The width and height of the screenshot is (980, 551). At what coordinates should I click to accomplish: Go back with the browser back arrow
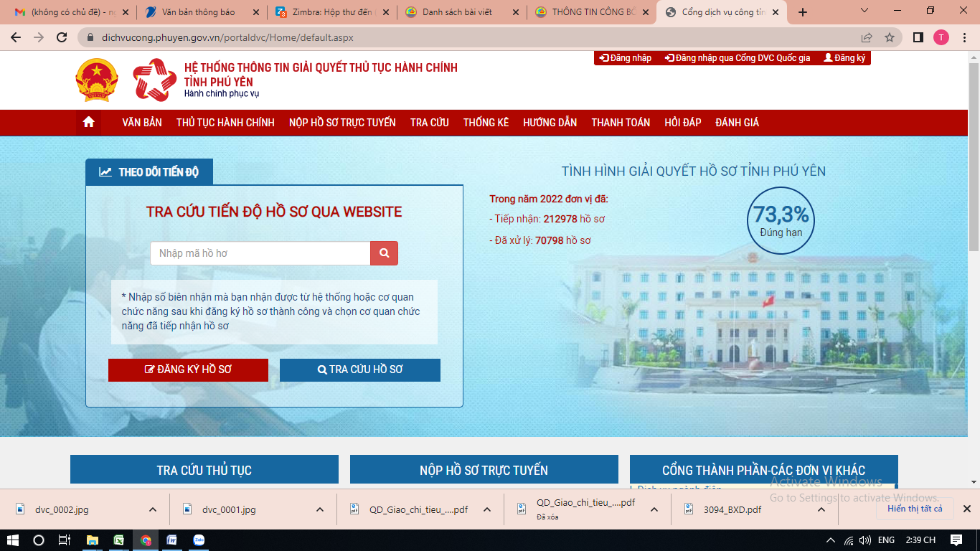pos(16,37)
